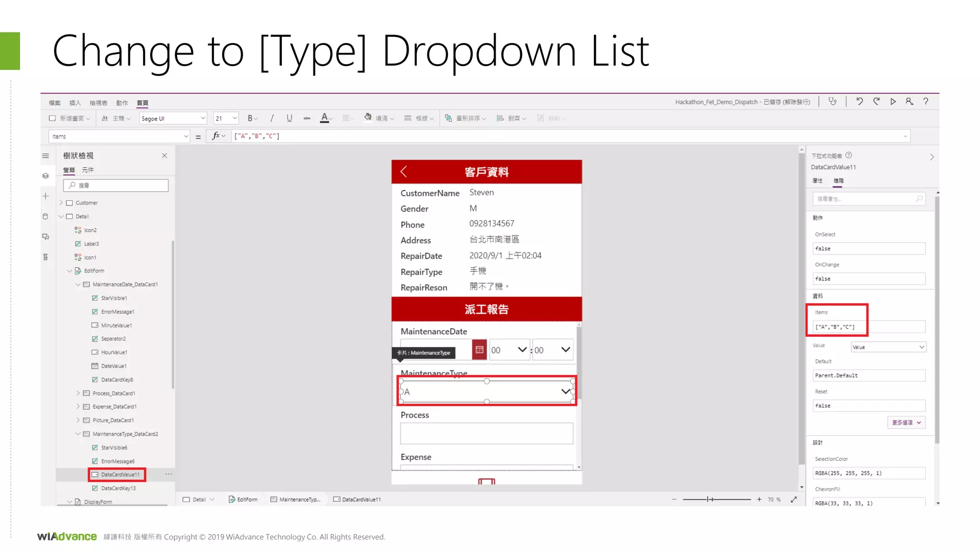The image size is (980, 551).
Task: Click the 更多選項 more options button
Action: (x=906, y=422)
